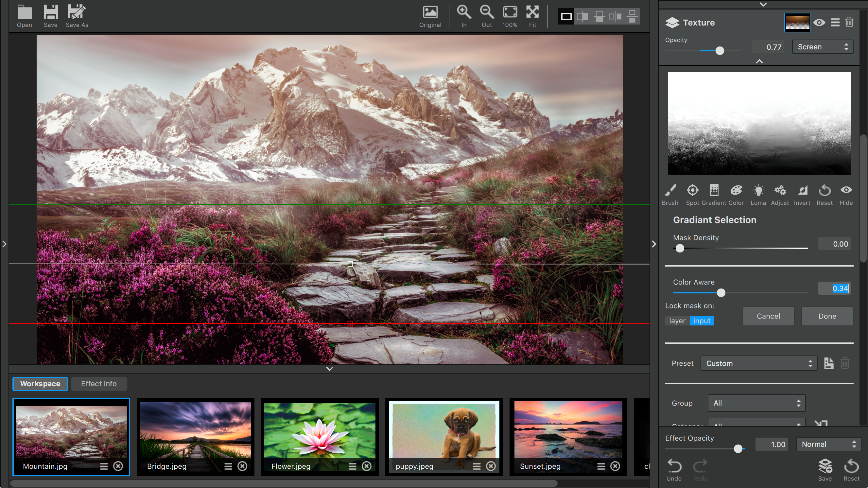Adjust the Color Aware slider
The height and width of the screenshot is (488, 868).
[721, 293]
